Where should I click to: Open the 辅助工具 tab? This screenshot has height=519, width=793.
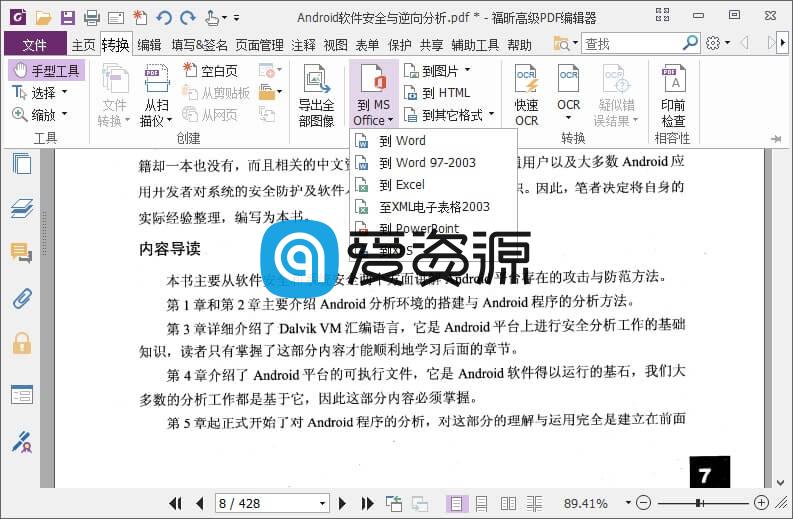pos(475,45)
